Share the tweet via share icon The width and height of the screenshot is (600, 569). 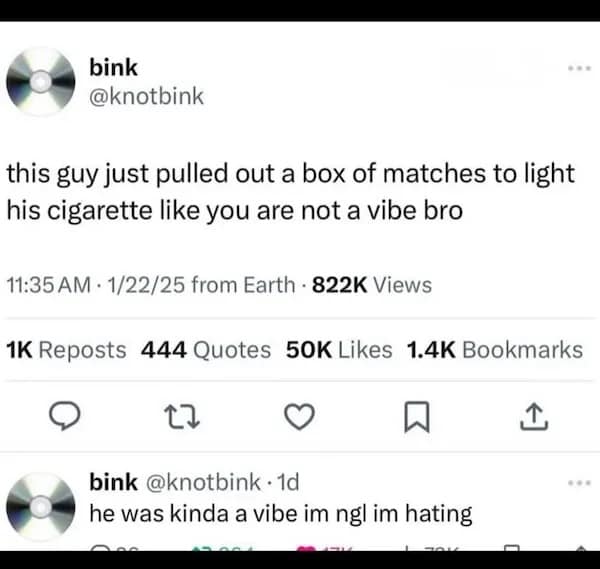534,417
